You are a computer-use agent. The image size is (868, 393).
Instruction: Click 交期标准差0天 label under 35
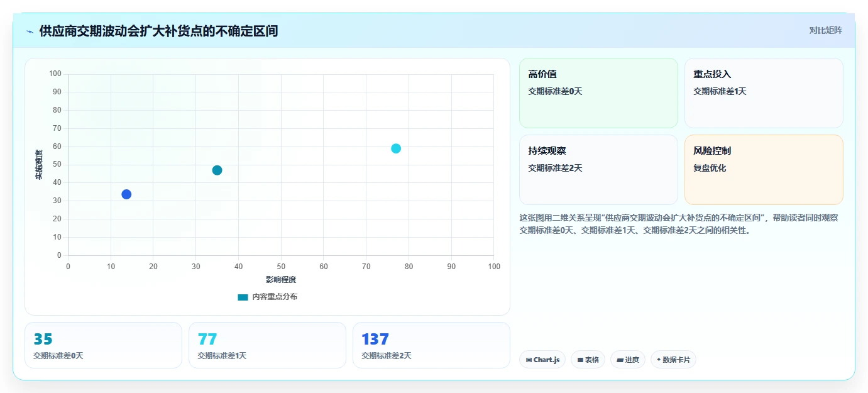(x=58, y=356)
